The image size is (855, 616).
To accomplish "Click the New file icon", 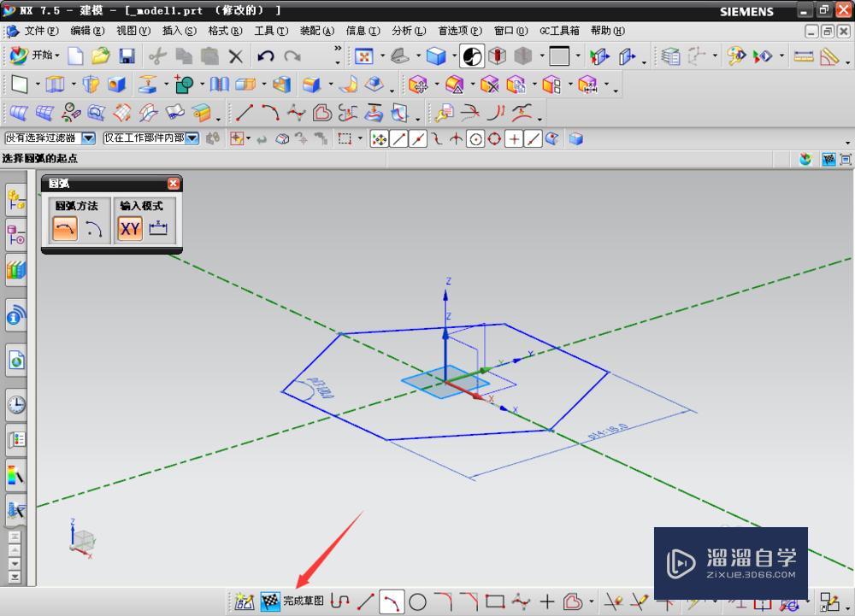I will [x=75, y=56].
